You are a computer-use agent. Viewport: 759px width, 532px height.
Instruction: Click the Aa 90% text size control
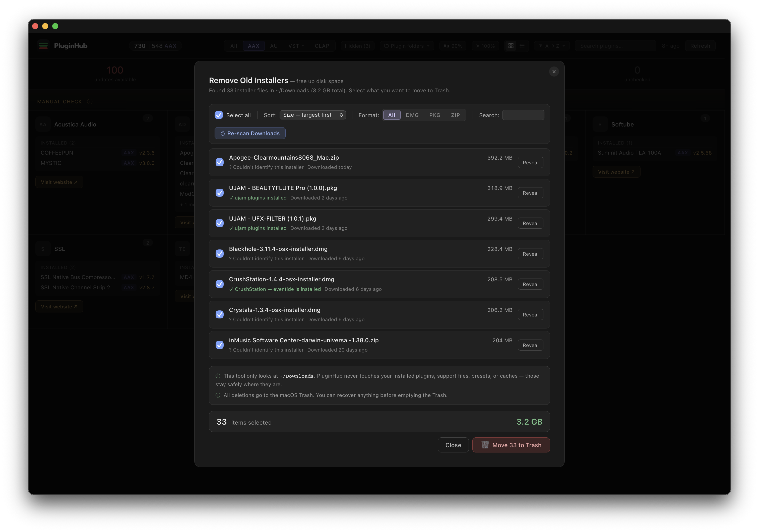[x=453, y=46]
